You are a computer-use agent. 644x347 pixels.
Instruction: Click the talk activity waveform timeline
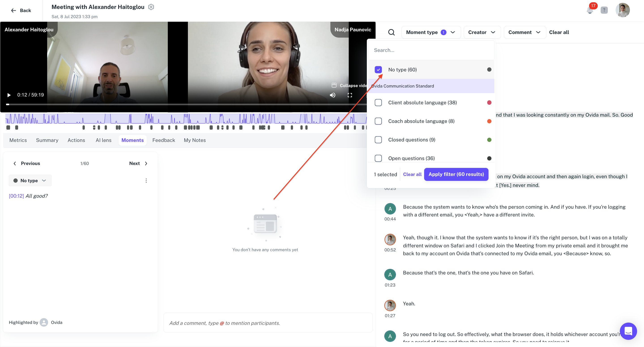click(x=186, y=119)
